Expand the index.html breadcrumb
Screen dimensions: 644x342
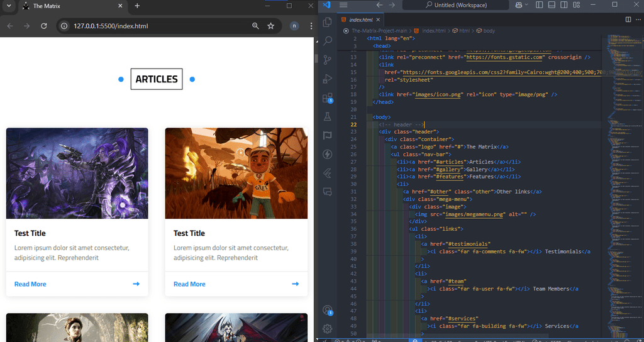[434, 31]
